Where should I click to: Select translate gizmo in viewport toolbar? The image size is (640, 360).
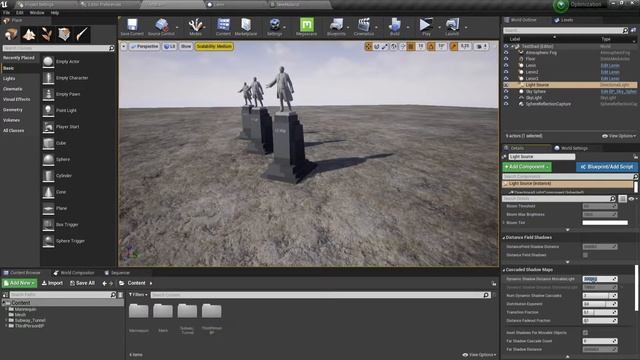point(369,47)
